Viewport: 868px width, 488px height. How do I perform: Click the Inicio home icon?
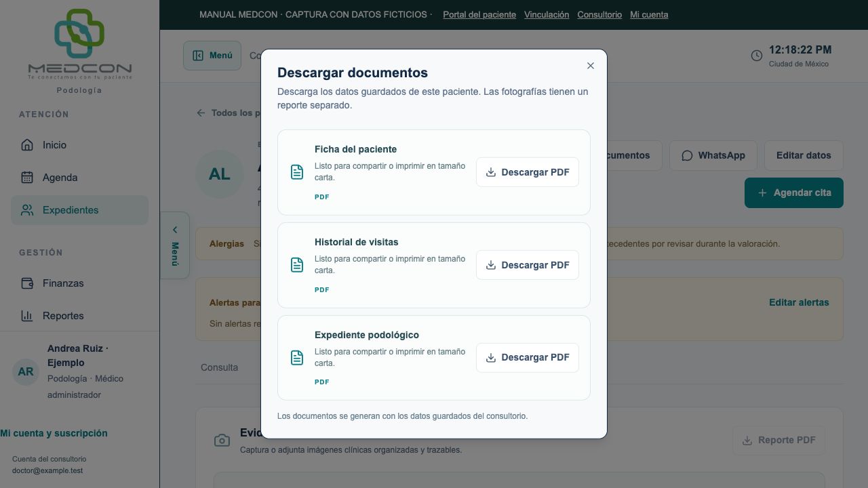[x=27, y=145]
